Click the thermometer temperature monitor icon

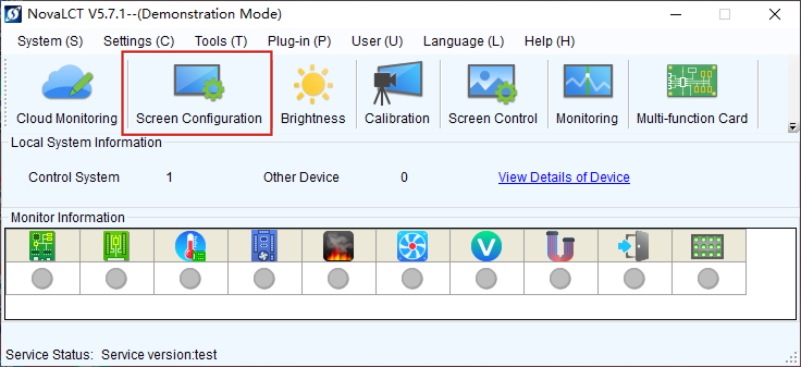pos(191,246)
